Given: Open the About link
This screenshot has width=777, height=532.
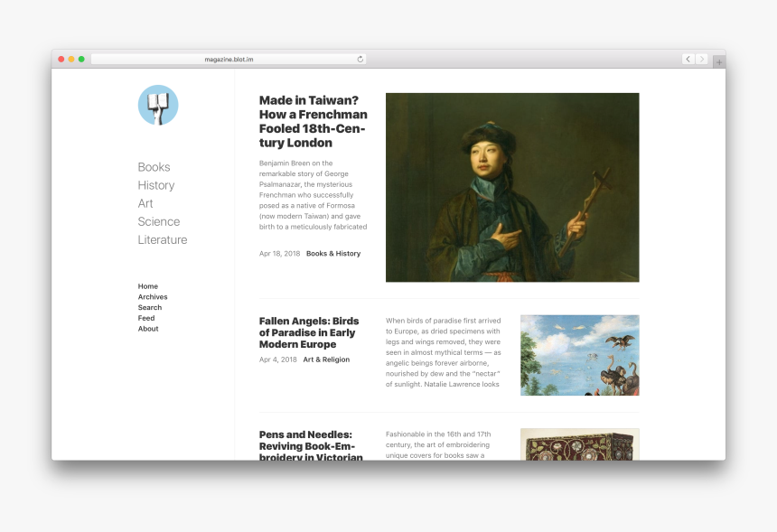Looking at the screenshot, I should (148, 329).
